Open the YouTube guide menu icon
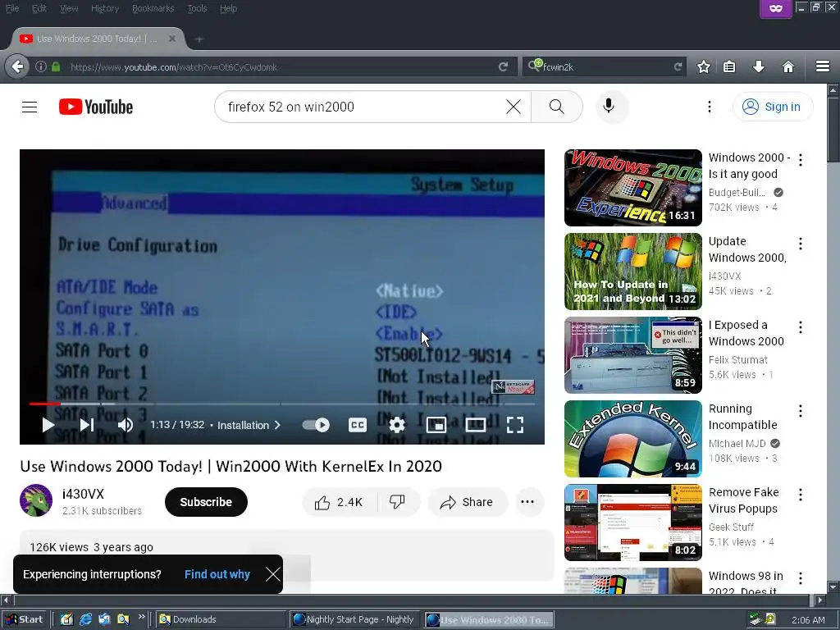This screenshot has height=630, width=840. (30, 107)
